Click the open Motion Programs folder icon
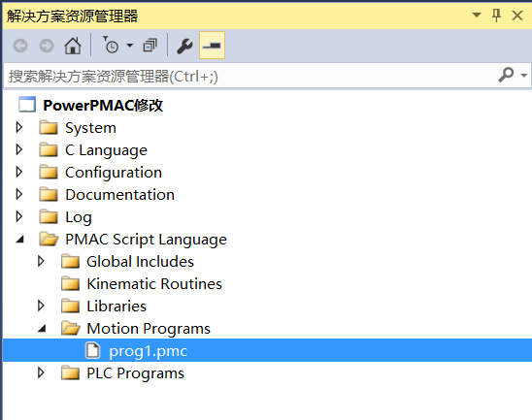Viewport: 532px width, 420px height. [71, 328]
